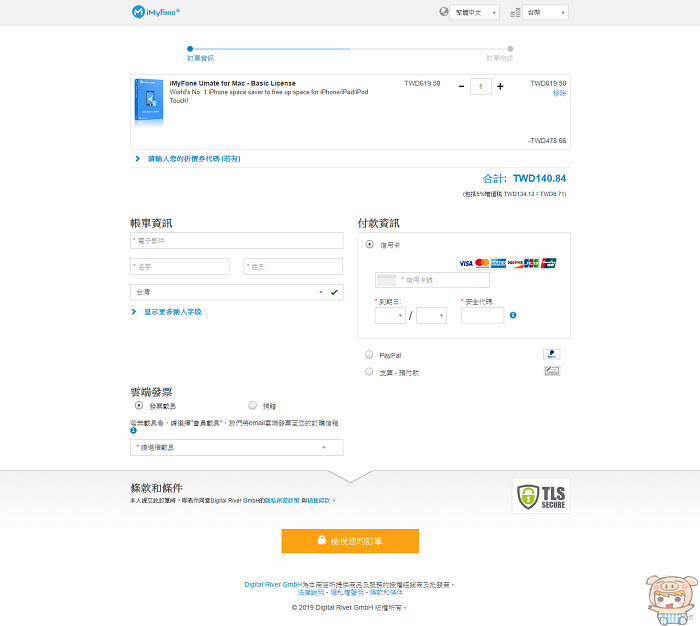The image size is (700, 626).
Task: Open the language dropdown
Action: click(475, 13)
